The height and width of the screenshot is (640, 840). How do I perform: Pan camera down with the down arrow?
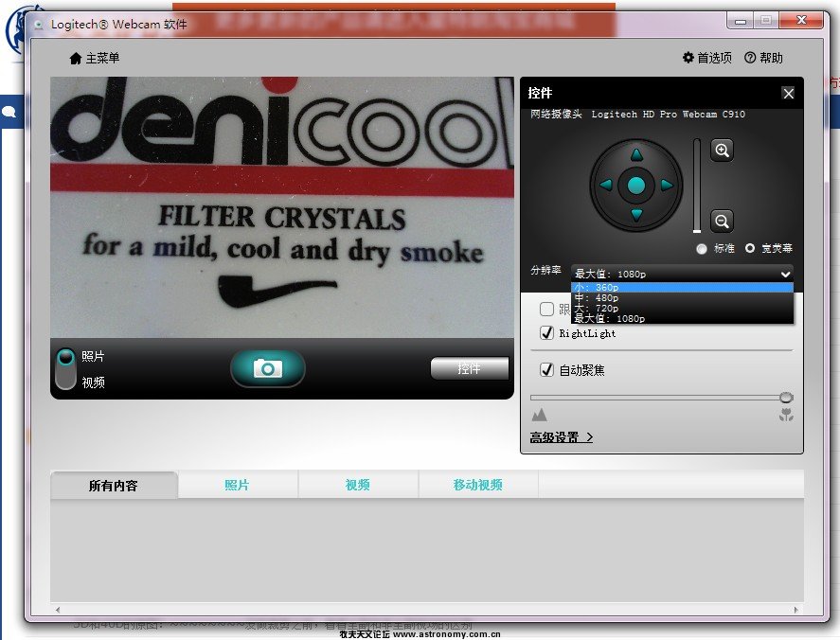tap(636, 215)
